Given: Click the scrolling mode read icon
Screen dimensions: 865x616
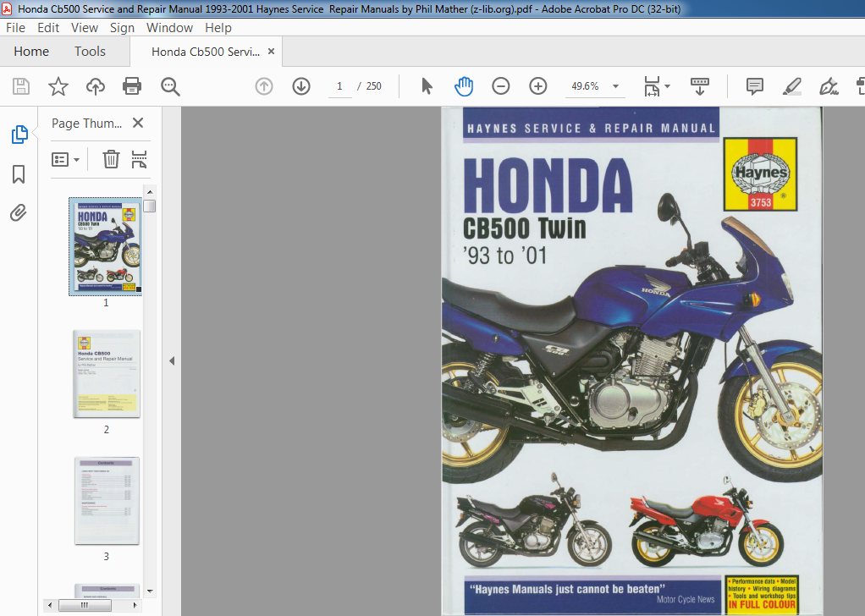Looking at the screenshot, I should click(x=699, y=86).
